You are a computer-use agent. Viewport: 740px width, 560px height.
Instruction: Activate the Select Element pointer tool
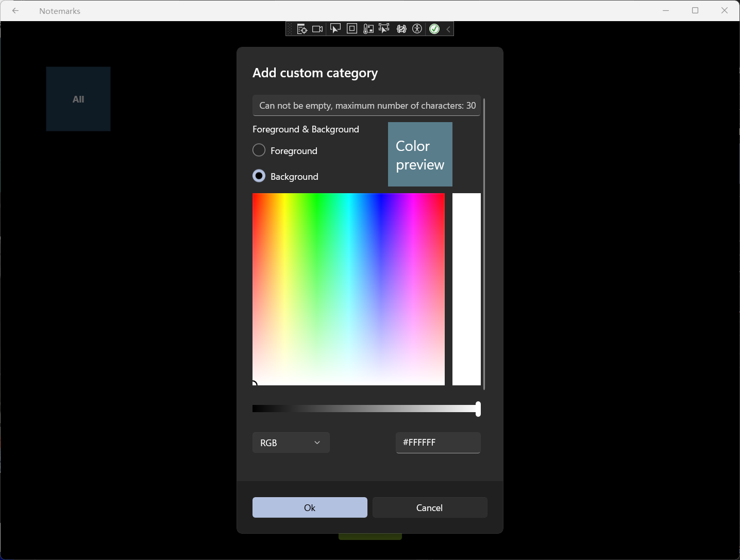coord(335,29)
